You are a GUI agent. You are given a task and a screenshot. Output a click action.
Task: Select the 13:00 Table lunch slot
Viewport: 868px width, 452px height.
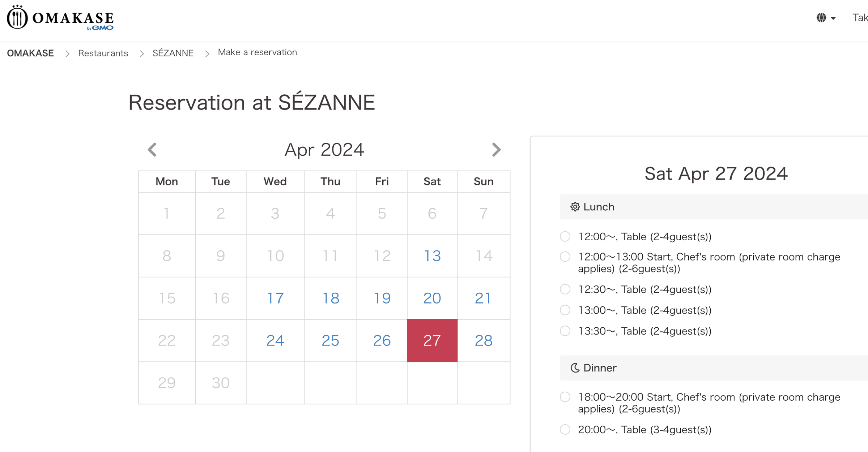pyautogui.click(x=565, y=310)
